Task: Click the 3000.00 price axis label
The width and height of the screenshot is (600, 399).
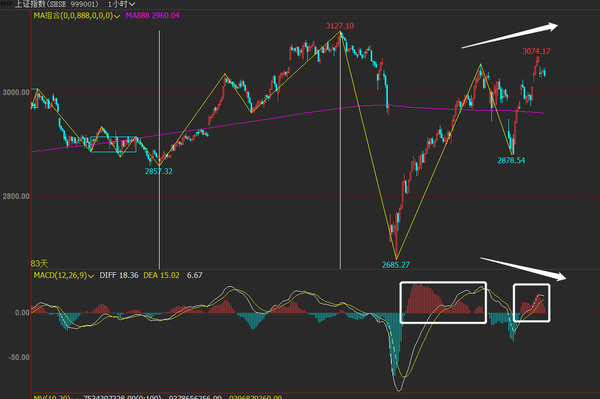Action: coord(16,93)
